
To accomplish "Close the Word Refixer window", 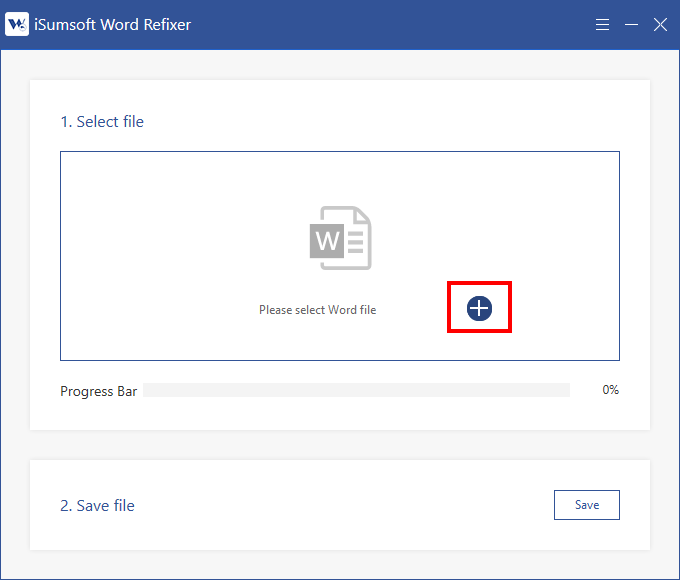I will pyautogui.click(x=660, y=25).
